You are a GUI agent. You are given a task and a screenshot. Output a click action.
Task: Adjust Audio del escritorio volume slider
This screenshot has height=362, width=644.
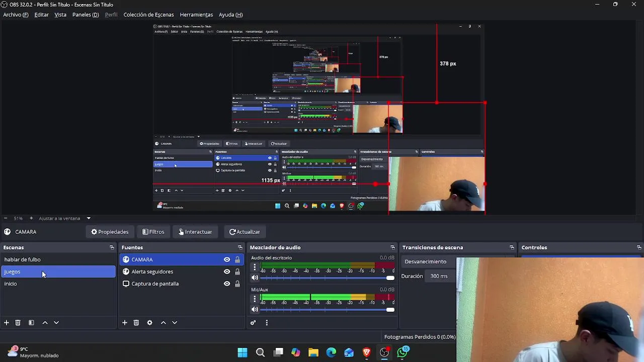327,278
